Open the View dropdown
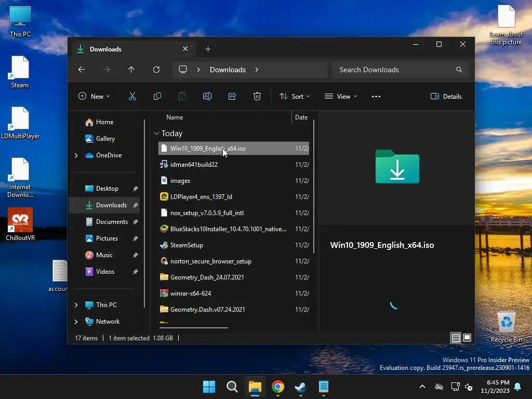The image size is (532, 399). 341,96
